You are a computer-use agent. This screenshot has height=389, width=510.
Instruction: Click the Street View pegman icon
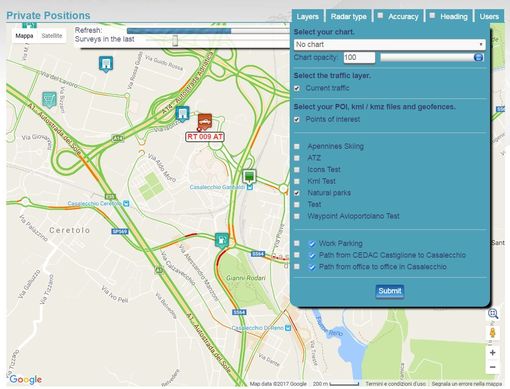[x=493, y=333]
